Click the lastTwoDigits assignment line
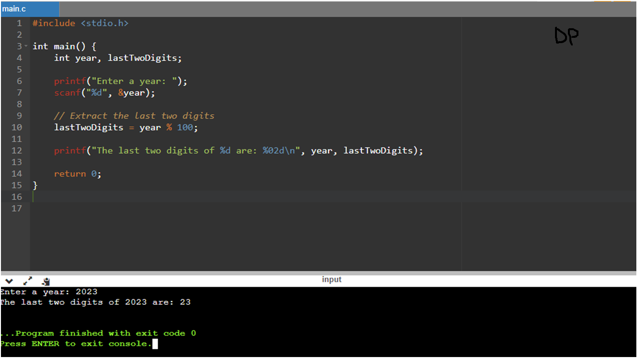The image size is (644, 358). 125,127
